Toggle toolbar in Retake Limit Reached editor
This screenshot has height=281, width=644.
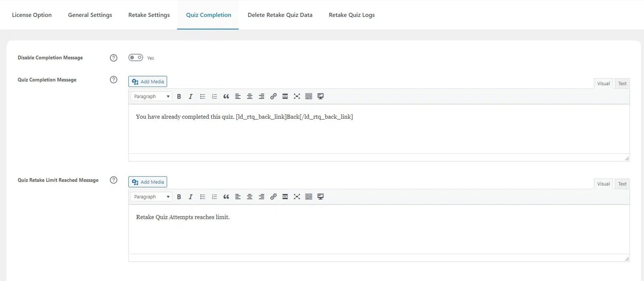pos(309,196)
